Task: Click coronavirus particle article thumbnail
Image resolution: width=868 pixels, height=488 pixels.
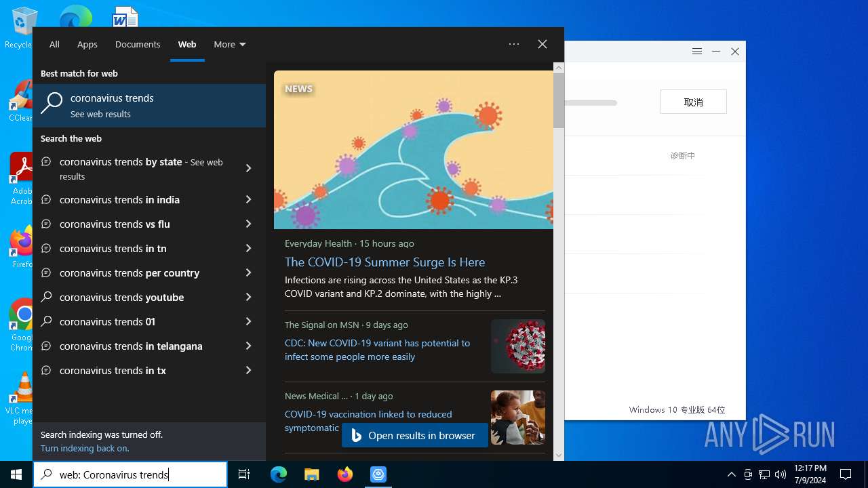Action: pyautogui.click(x=518, y=346)
